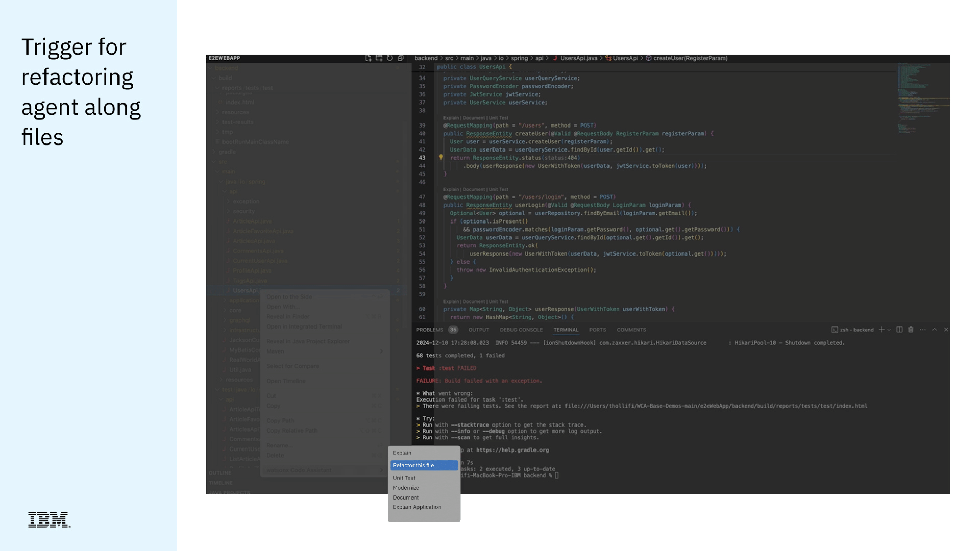Open ArticleApi.java in the file tree
This screenshot has width=980, height=551.
pyautogui.click(x=252, y=221)
